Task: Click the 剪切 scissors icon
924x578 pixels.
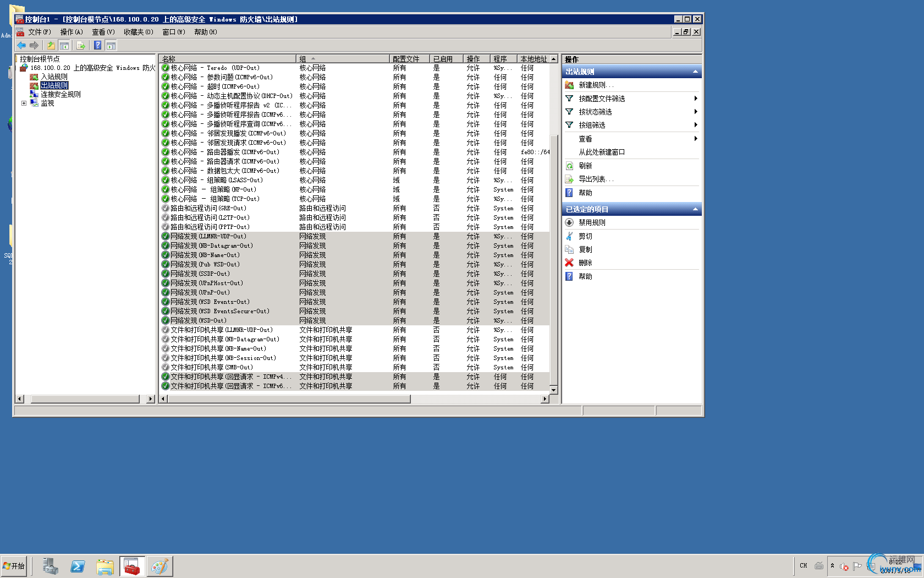Action: point(569,236)
